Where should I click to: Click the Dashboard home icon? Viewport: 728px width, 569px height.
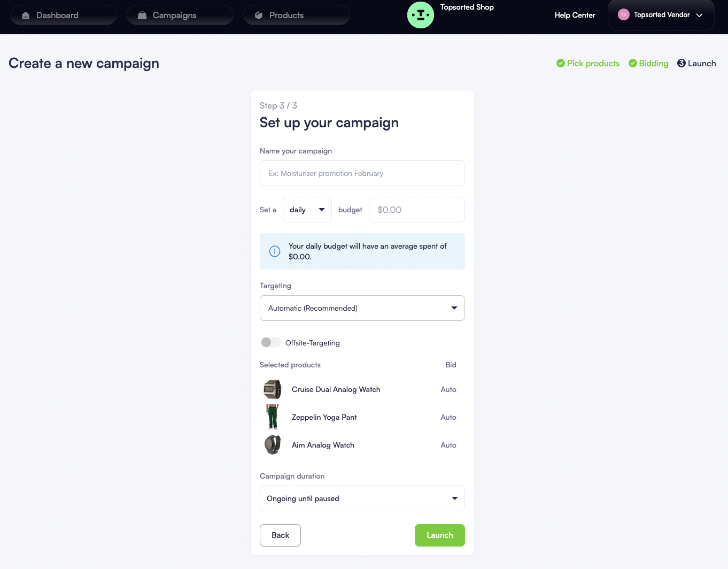[x=26, y=16]
